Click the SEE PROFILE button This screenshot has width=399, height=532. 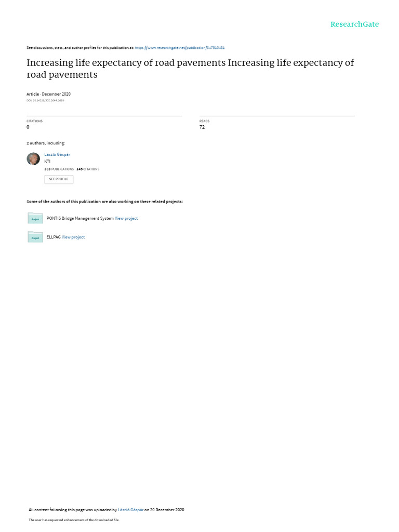(x=59, y=179)
